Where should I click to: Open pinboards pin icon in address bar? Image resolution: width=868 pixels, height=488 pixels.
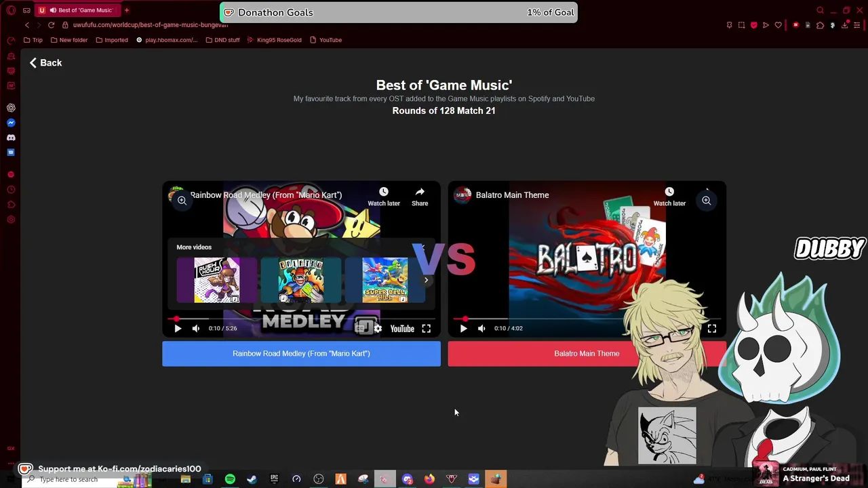pos(729,25)
